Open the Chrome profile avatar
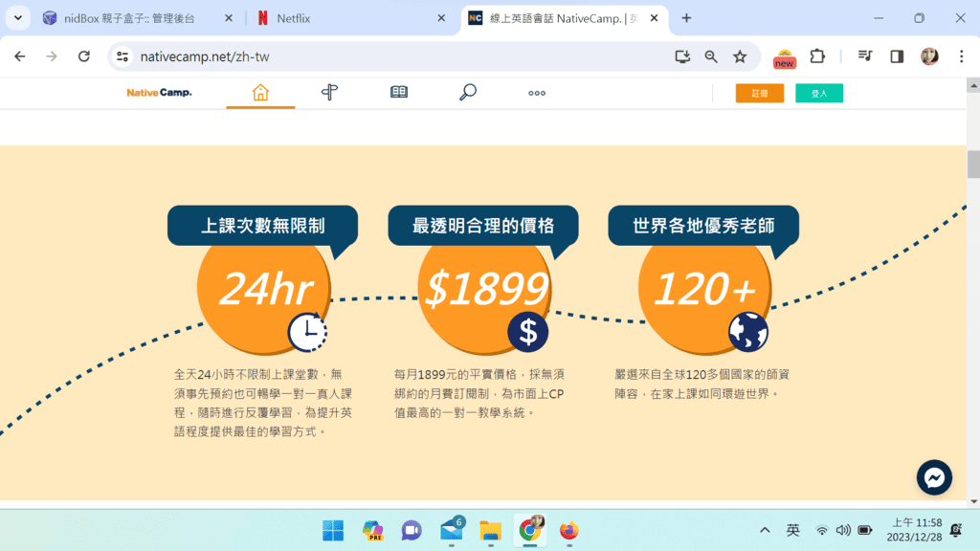 [929, 56]
